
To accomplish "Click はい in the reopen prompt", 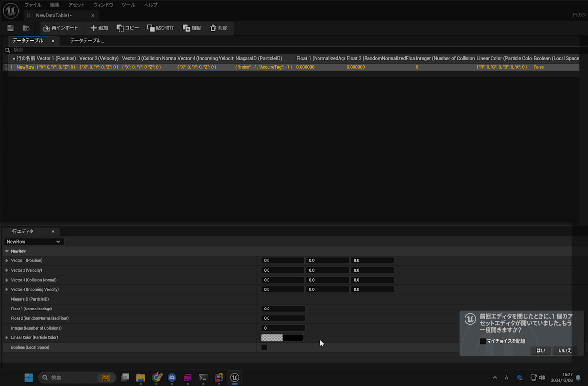I will (x=540, y=350).
